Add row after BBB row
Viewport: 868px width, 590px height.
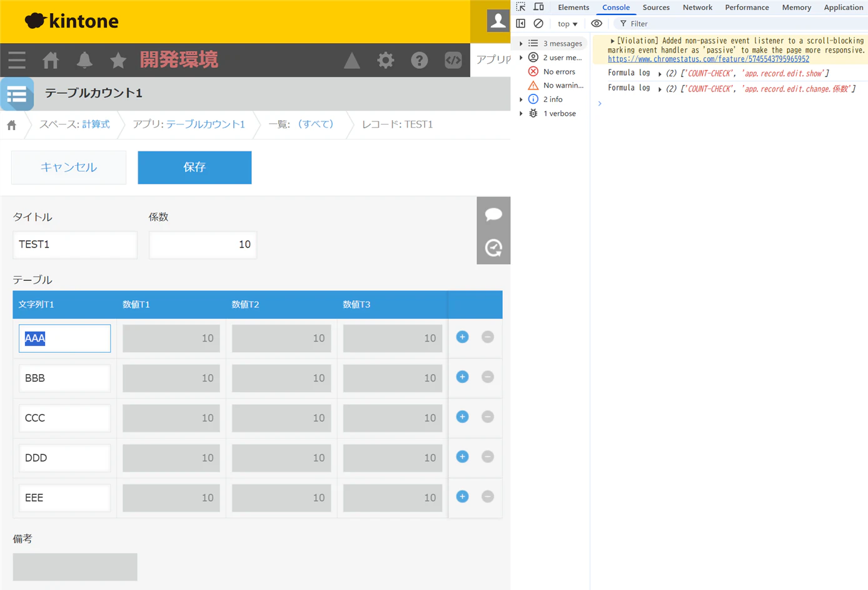[463, 377]
